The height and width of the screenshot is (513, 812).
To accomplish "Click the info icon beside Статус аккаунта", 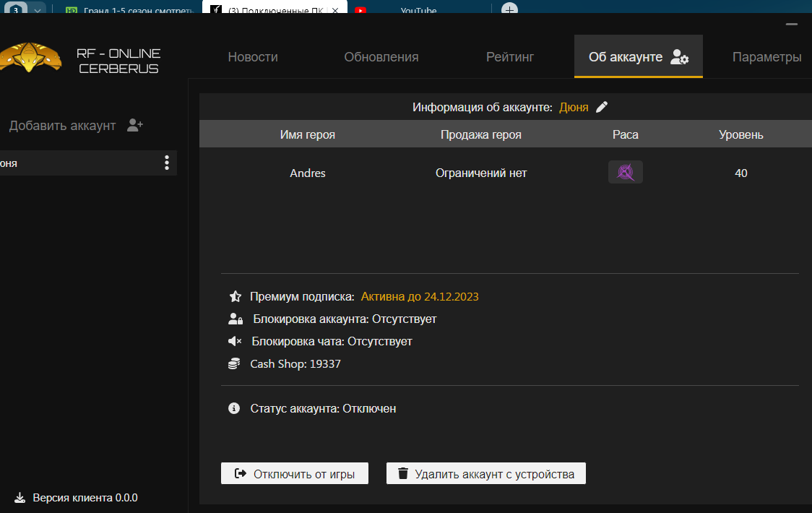I will coord(234,408).
